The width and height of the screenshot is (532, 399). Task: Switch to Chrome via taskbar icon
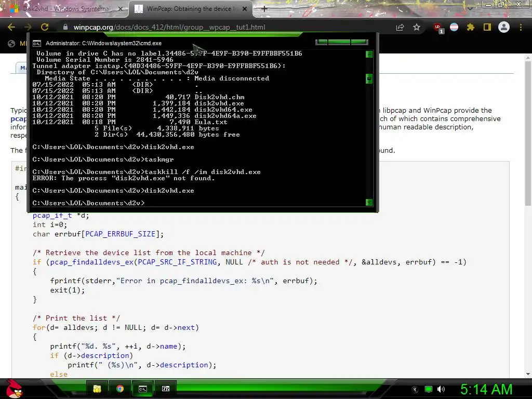[120, 389]
